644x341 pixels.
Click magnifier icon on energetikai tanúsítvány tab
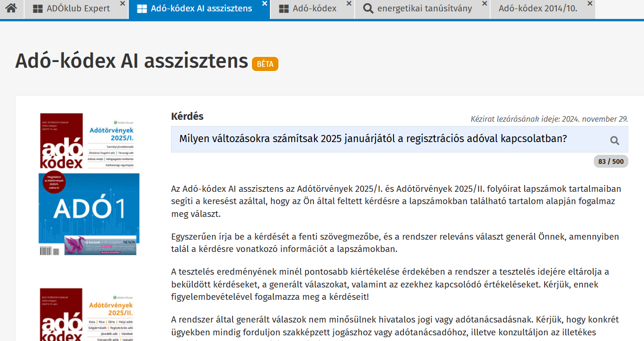tap(368, 9)
